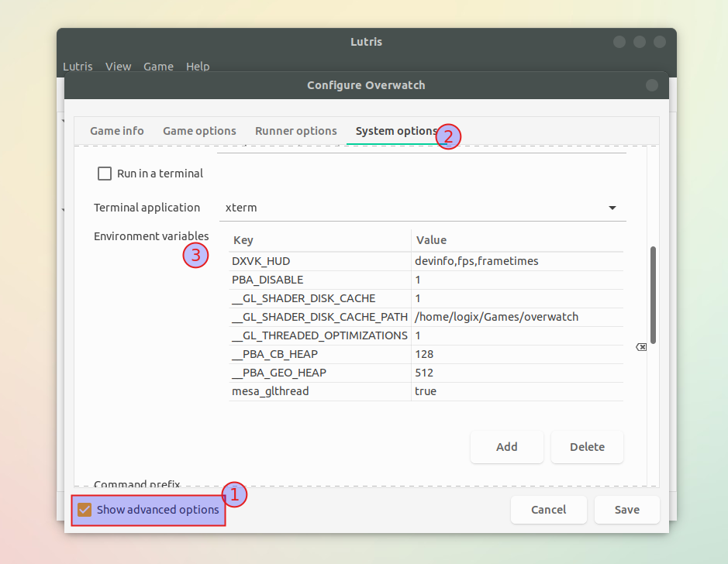
Task: Uncheck Show advanced options
Action: [x=84, y=510]
